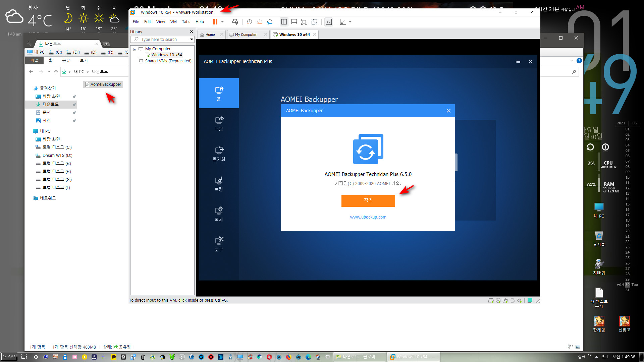Open the Tools (도구) sidebar section

219,244
